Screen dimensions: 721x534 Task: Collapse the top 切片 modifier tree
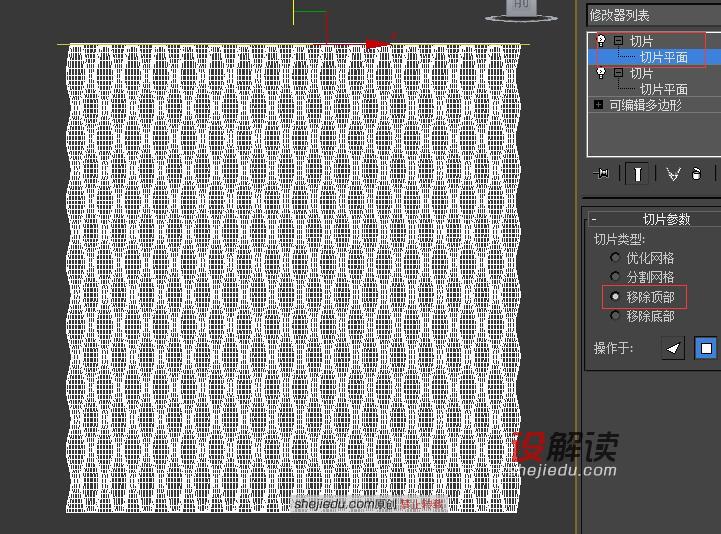[618, 40]
